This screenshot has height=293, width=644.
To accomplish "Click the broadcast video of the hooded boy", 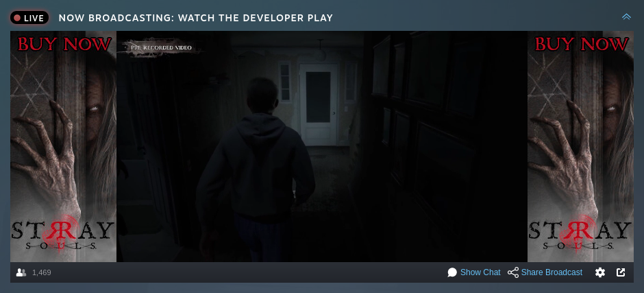I will (x=322, y=147).
